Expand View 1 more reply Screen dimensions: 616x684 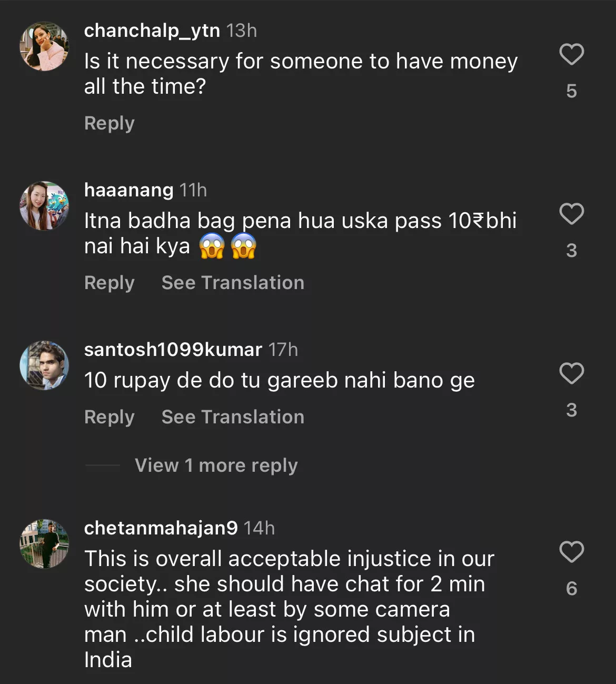pyautogui.click(x=216, y=465)
